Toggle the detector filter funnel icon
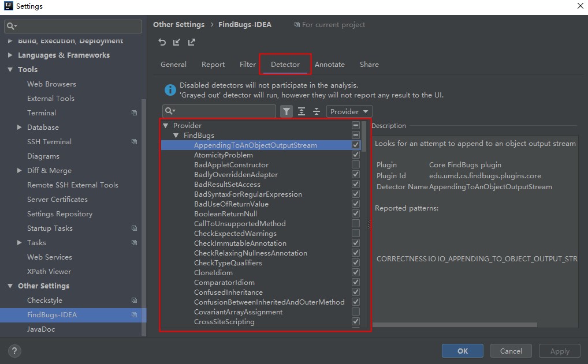Screen dimensions: 588x364 click(286, 111)
